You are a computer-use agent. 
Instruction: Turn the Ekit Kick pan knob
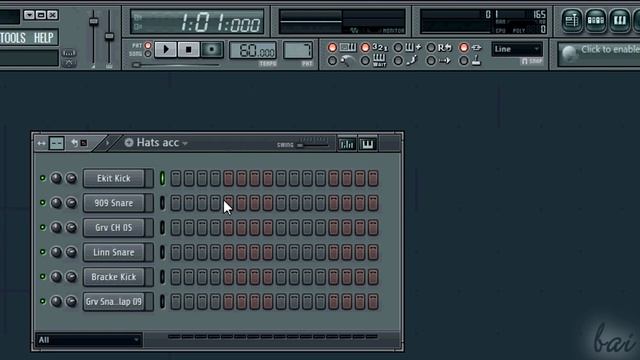(56, 178)
